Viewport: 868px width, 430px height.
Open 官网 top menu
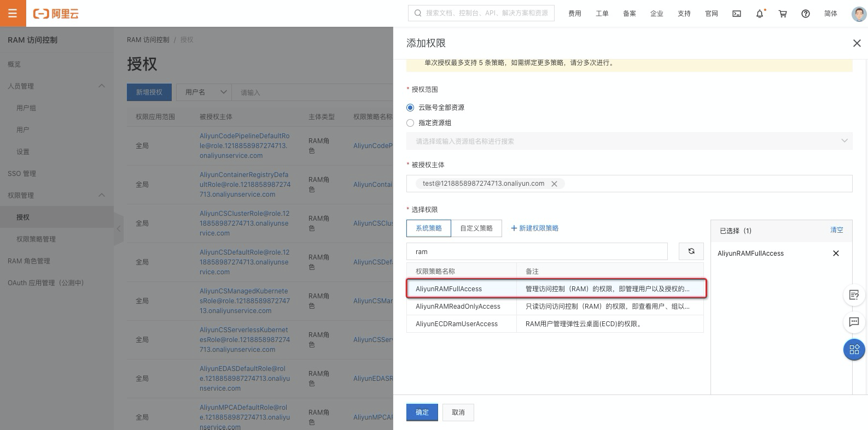pyautogui.click(x=712, y=14)
